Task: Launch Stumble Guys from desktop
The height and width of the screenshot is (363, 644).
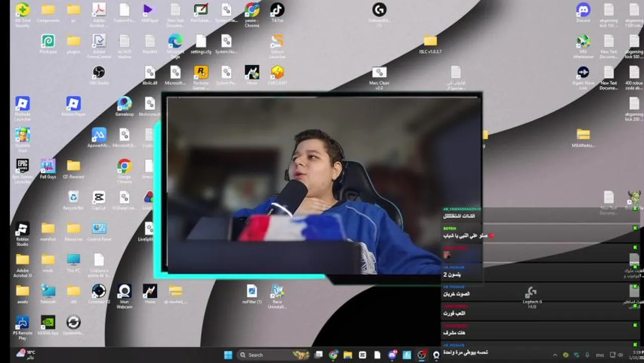Action: (x=22, y=139)
